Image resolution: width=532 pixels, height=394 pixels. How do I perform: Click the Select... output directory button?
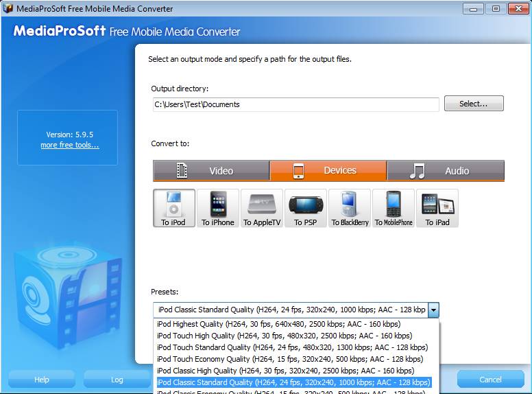(474, 104)
